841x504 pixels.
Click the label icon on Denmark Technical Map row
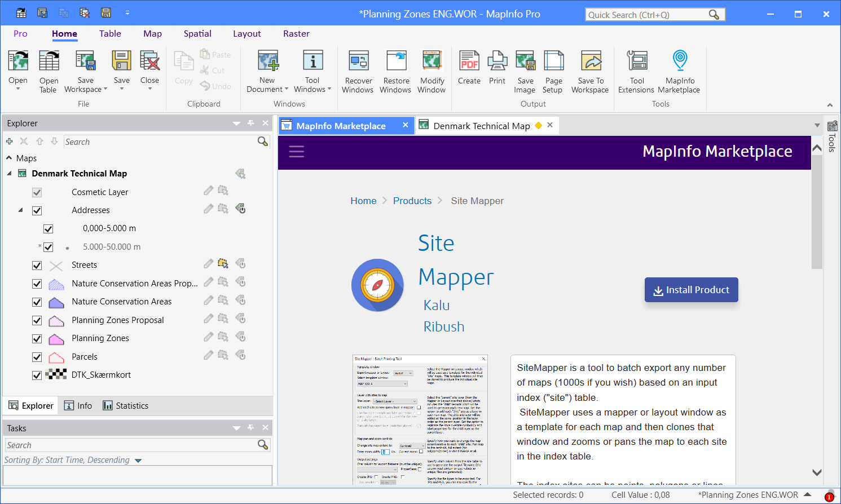(x=240, y=174)
